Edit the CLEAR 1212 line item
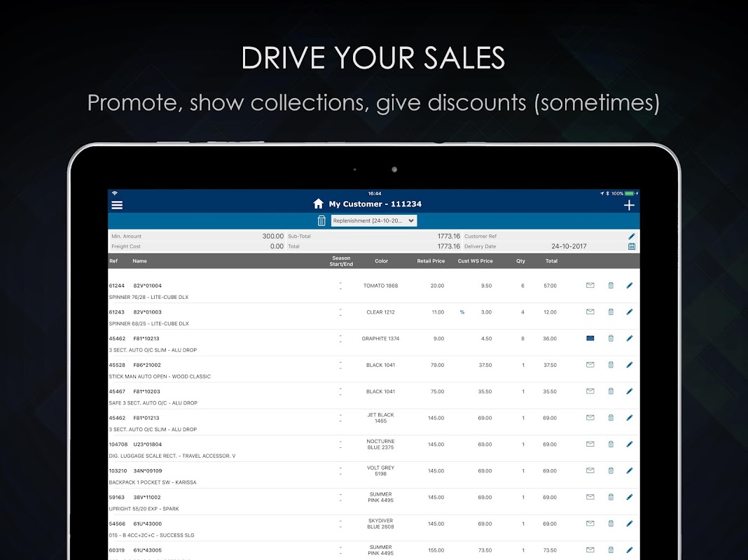 [x=629, y=311]
